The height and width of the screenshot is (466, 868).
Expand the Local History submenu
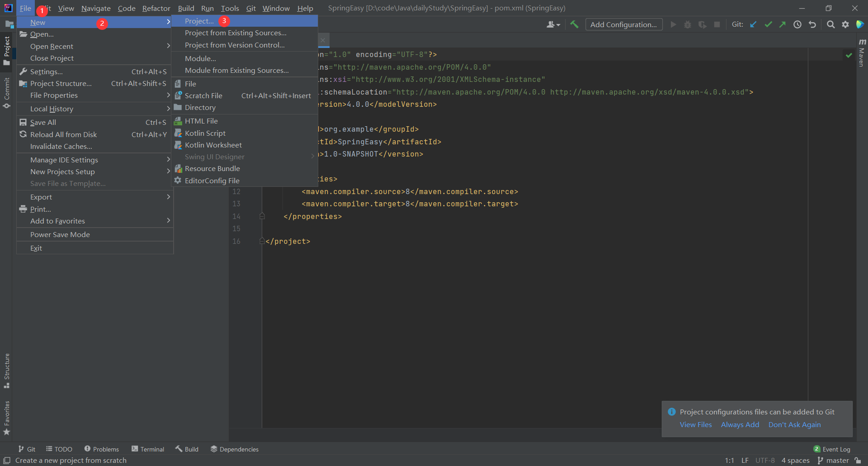[95, 109]
